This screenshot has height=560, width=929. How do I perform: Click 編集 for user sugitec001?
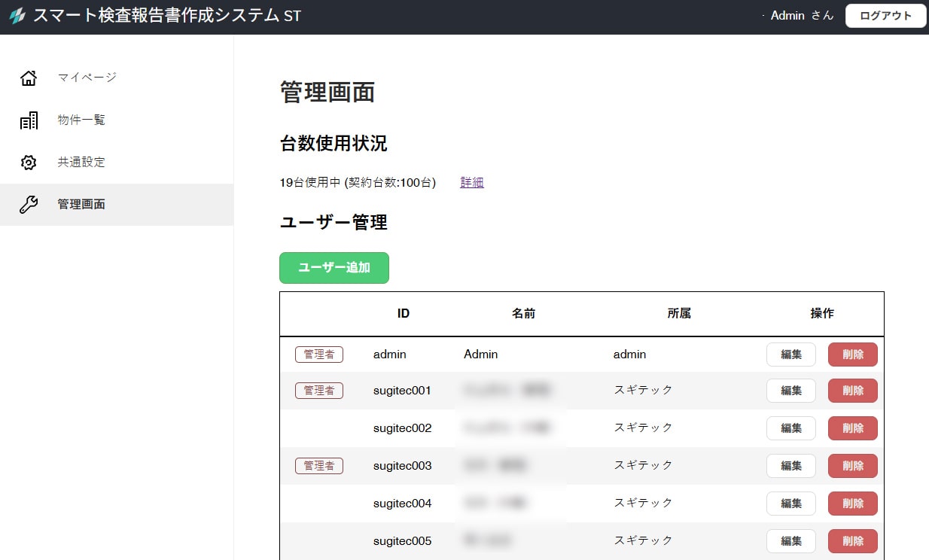[x=790, y=391]
